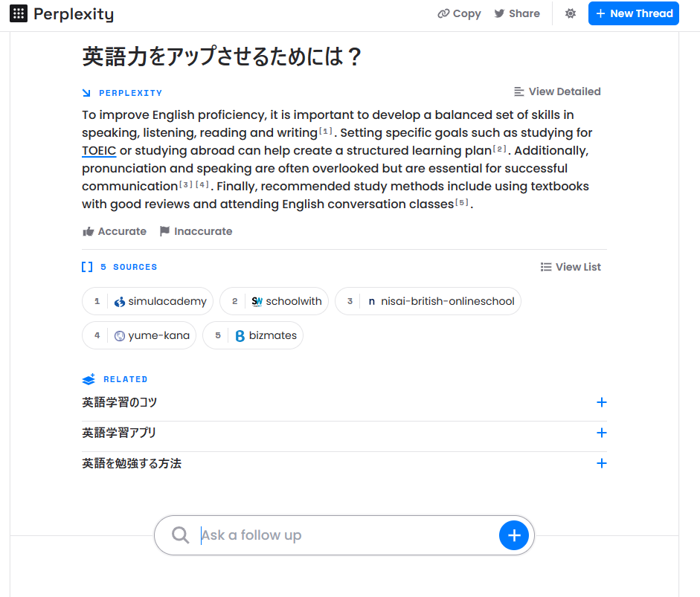This screenshot has height=597, width=700.
Task: Open the Perplexity grid menu icon
Action: point(19,13)
